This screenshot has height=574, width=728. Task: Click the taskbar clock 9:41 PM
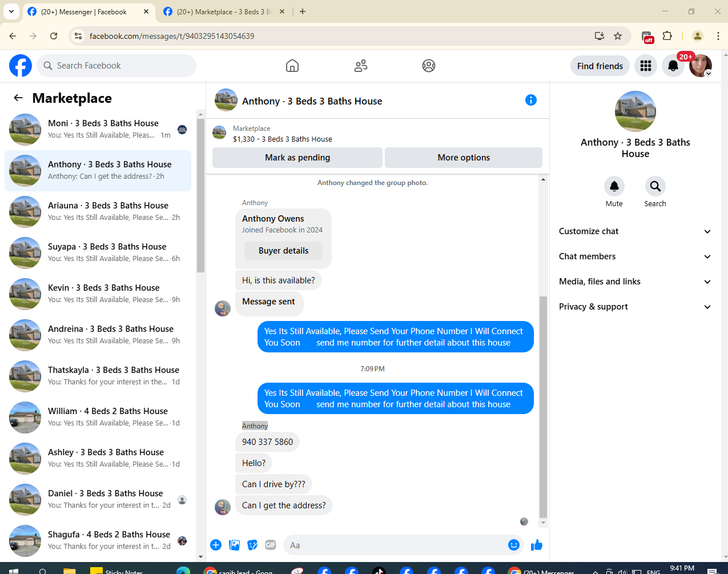click(x=682, y=569)
